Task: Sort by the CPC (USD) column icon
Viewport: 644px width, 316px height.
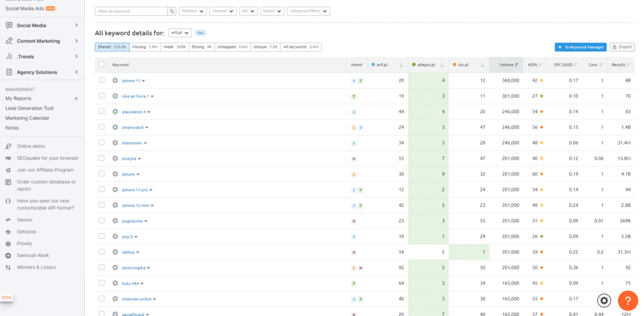Action: (x=576, y=65)
